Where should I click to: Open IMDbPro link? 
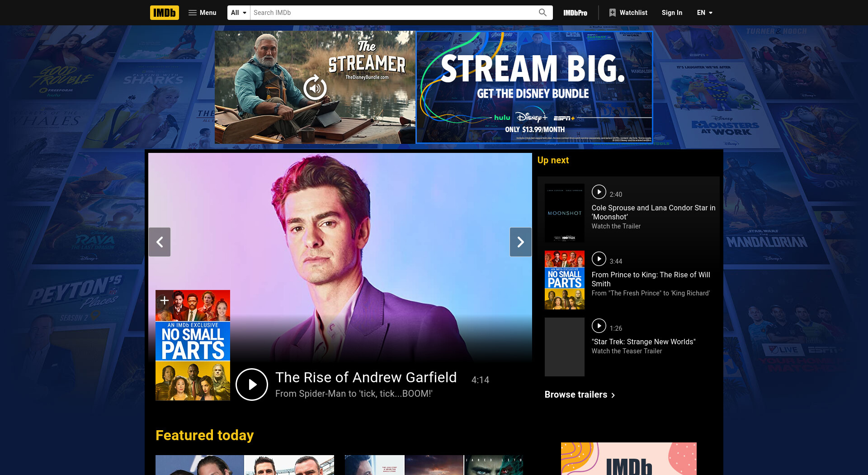click(x=575, y=13)
